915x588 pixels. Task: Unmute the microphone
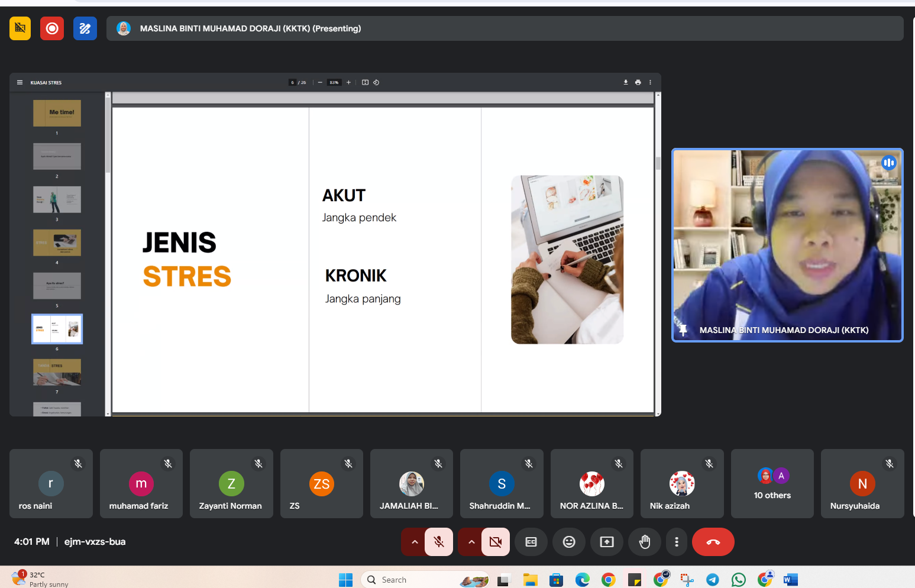(439, 542)
